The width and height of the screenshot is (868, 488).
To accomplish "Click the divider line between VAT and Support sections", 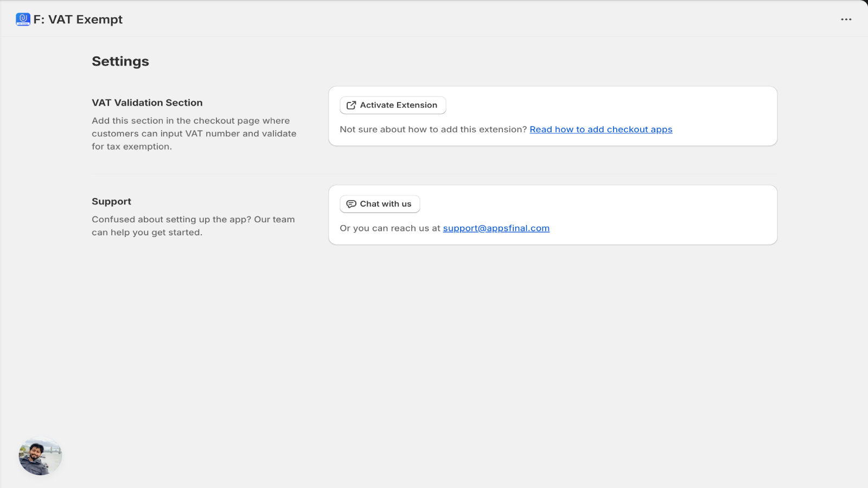I will tap(434, 174).
